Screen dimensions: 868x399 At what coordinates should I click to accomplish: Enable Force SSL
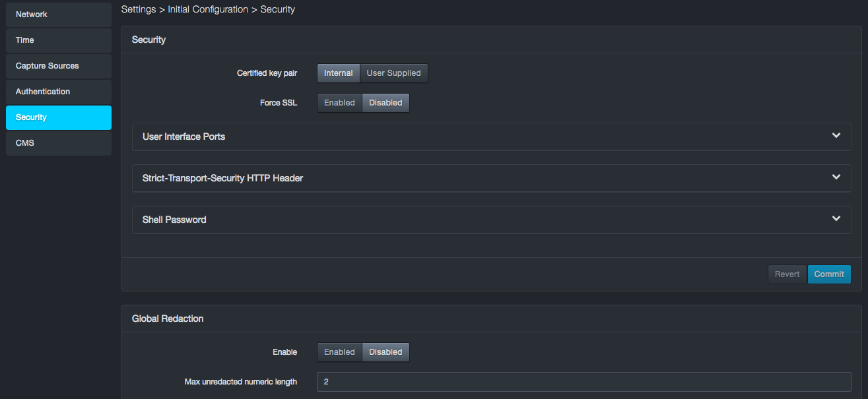coord(339,103)
